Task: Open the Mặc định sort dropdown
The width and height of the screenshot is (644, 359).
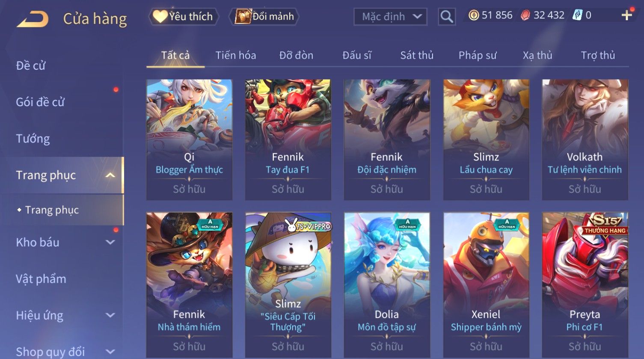Action: click(390, 17)
